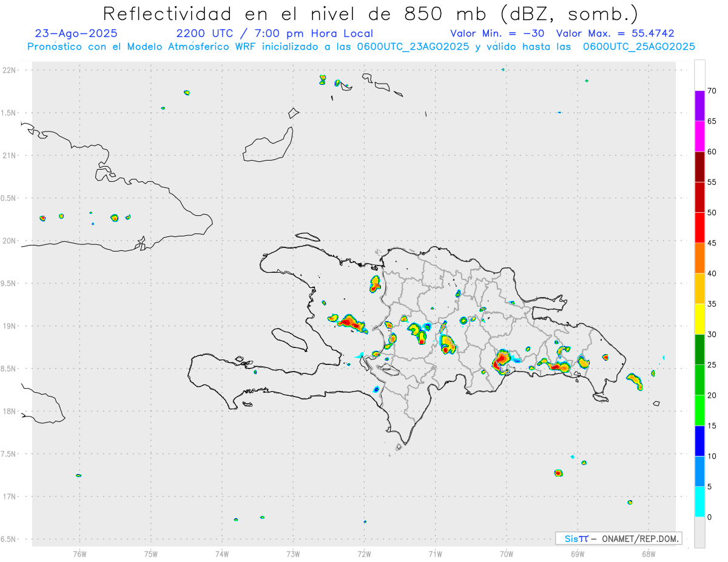Viewport: 728px width, 562px height.
Task: Click the '22N' latitude axis label
Action: pos(10,70)
